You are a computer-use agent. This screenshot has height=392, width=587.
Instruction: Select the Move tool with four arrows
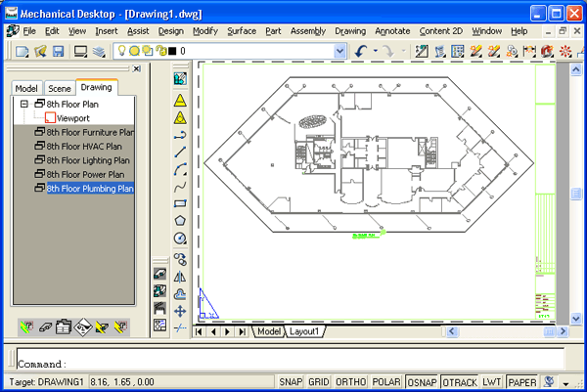point(180,311)
